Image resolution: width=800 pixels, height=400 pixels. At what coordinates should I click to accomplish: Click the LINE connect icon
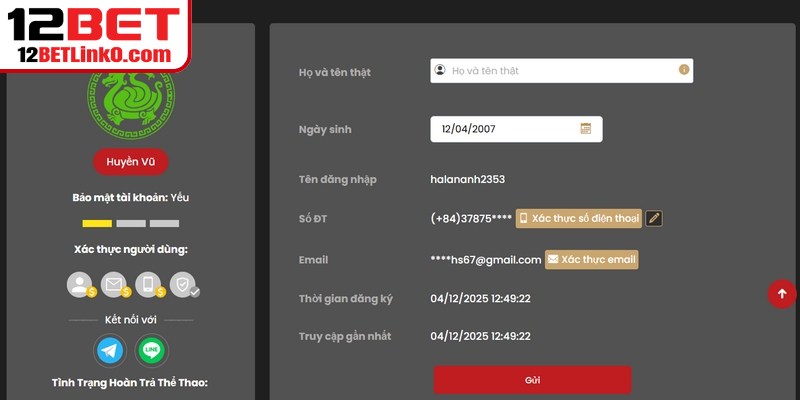tap(152, 350)
